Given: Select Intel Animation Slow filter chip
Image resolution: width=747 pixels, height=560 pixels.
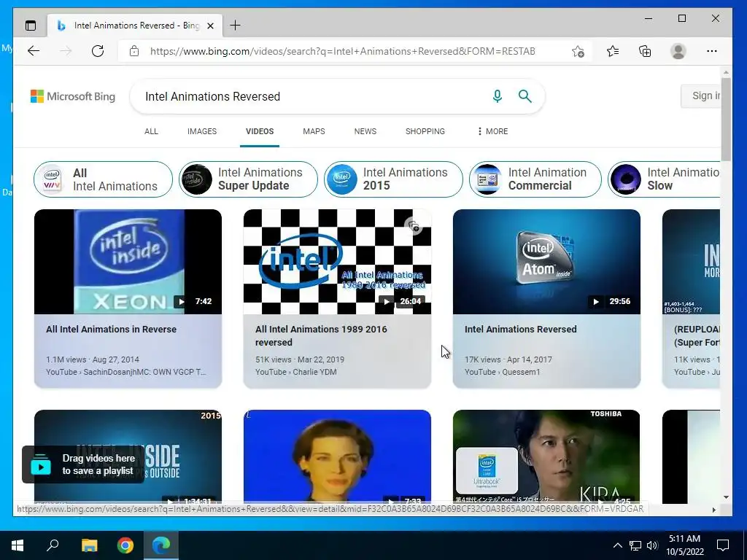Looking at the screenshot, I should coord(664,179).
